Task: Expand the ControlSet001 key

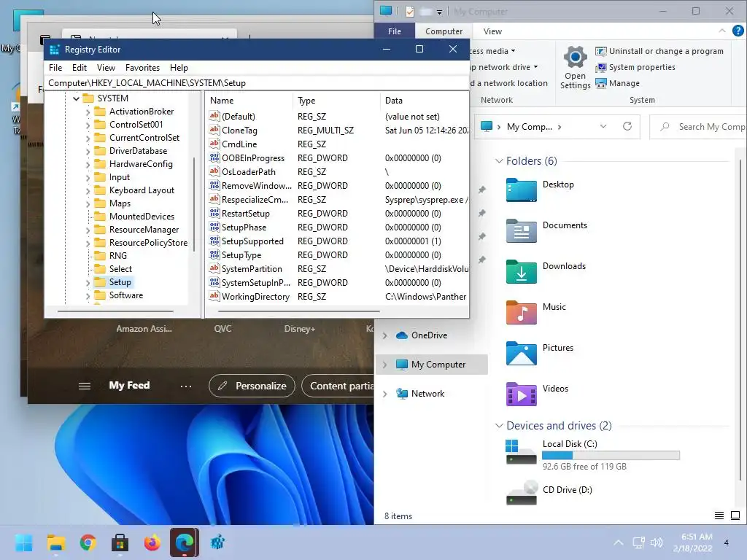Action: coord(88,125)
